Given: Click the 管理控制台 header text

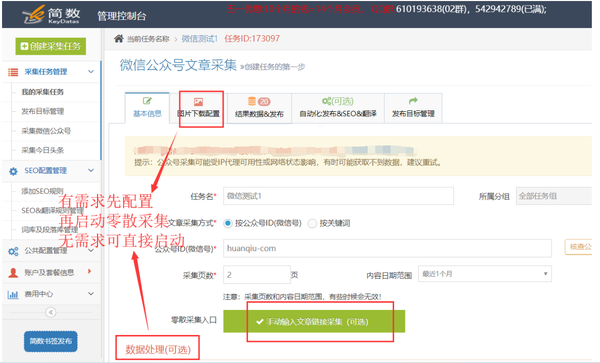Looking at the screenshot, I should click(x=121, y=16).
